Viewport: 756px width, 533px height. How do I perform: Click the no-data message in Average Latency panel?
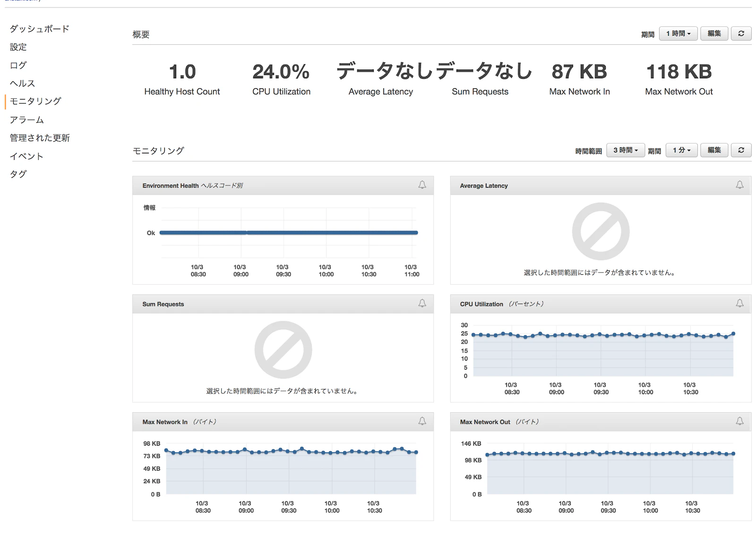click(x=601, y=272)
